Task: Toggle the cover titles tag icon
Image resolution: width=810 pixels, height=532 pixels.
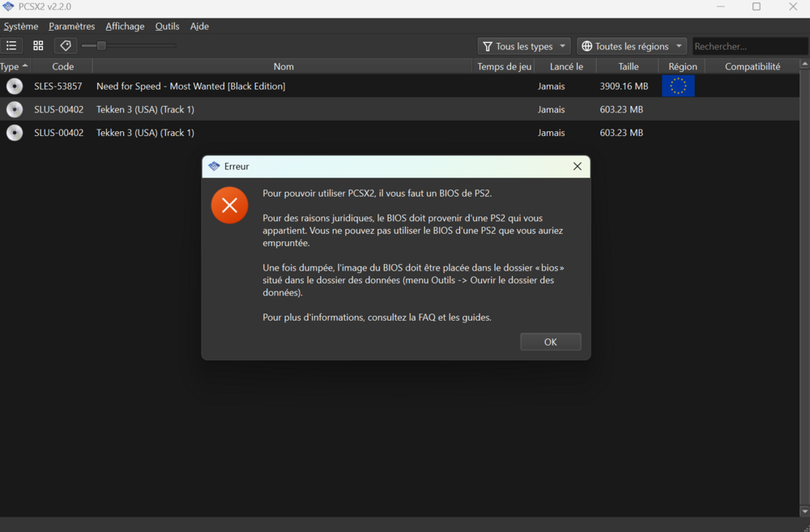Action: click(x=66, y=46)
